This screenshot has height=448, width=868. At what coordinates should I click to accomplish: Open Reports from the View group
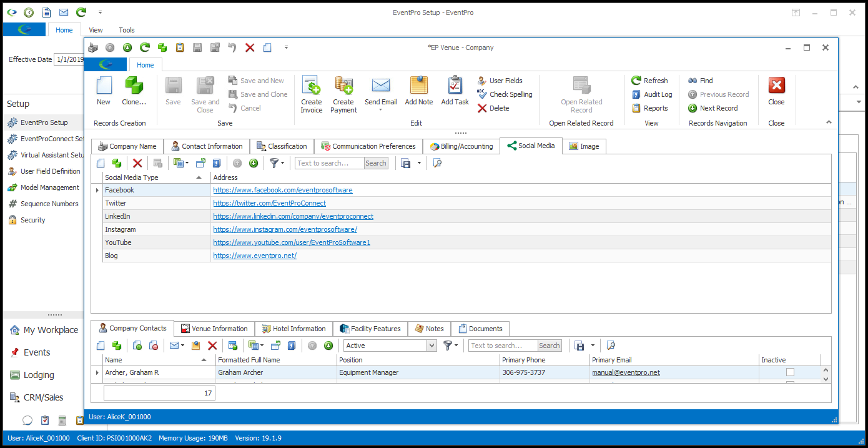(649, 108)
